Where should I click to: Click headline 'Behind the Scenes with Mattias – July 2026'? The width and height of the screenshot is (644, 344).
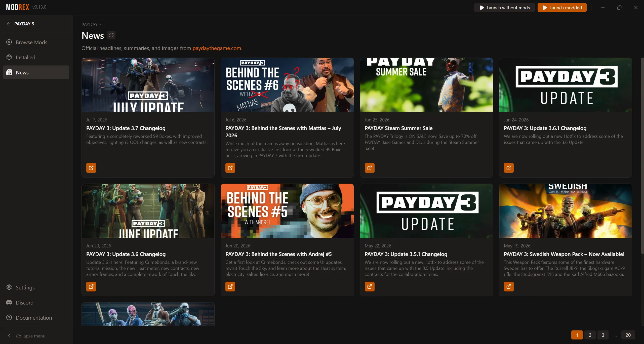[283, 132]
